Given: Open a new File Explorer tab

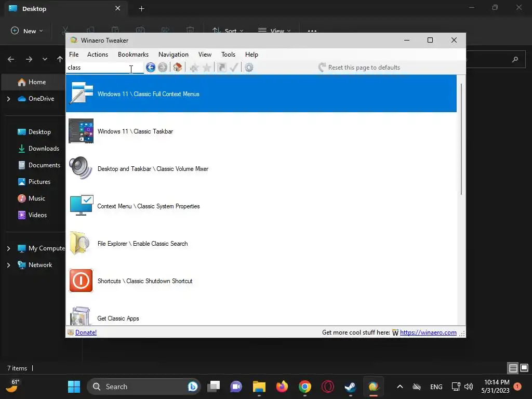Looking at the screenshot, I should coord(142,9).
